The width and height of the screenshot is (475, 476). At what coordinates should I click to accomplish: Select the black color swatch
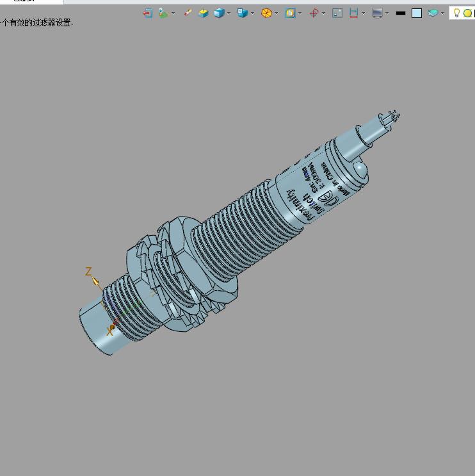tap(401, 13)
